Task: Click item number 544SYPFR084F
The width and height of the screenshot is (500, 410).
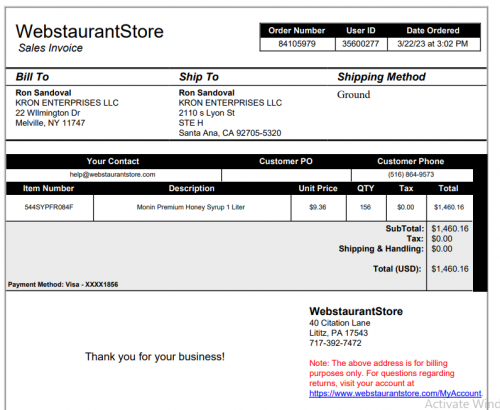Action: (49, 207)
